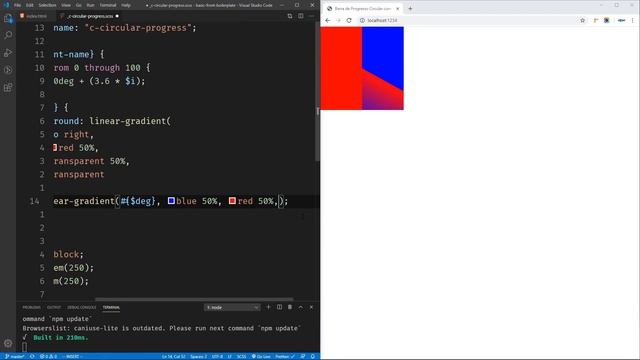
Task: Click master branch indicator in status bar
Action: (15, 356)
